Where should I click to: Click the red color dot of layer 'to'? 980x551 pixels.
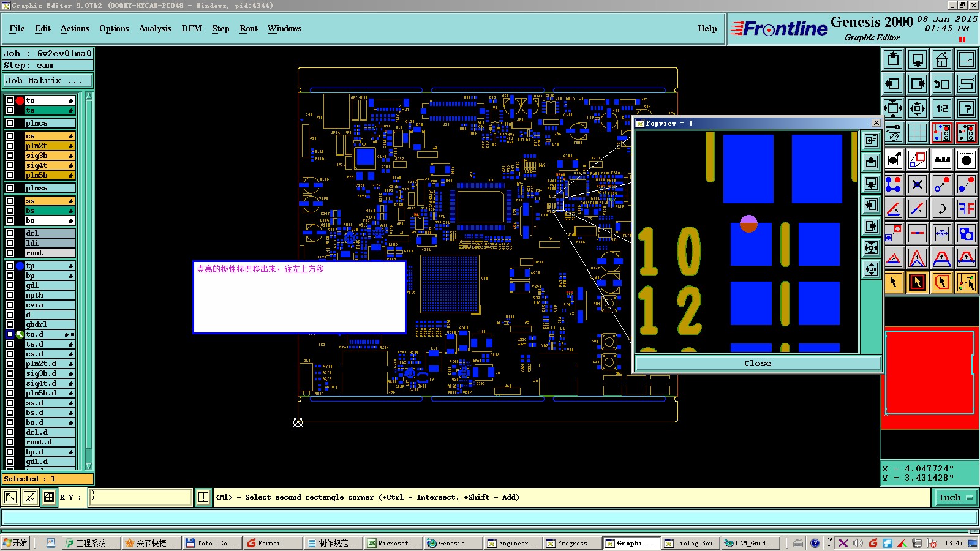pyautogui.click(x=20, y=100)
